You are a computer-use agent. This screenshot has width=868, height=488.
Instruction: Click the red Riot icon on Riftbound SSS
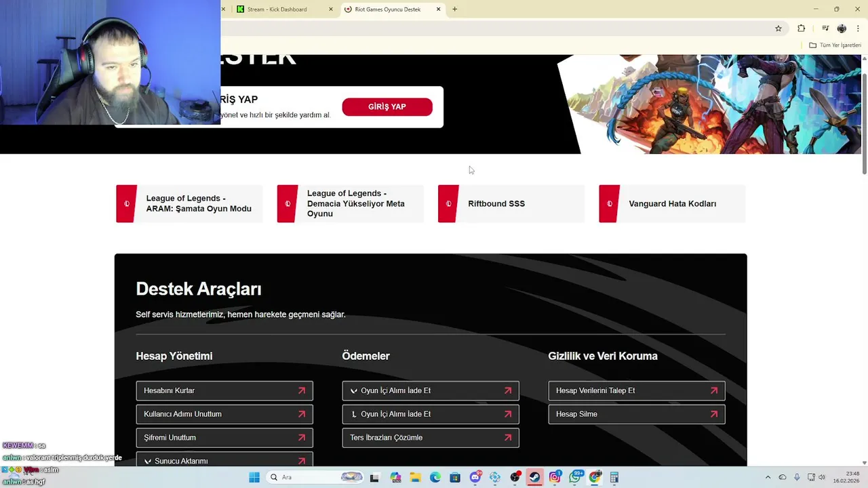click(448, 203)
